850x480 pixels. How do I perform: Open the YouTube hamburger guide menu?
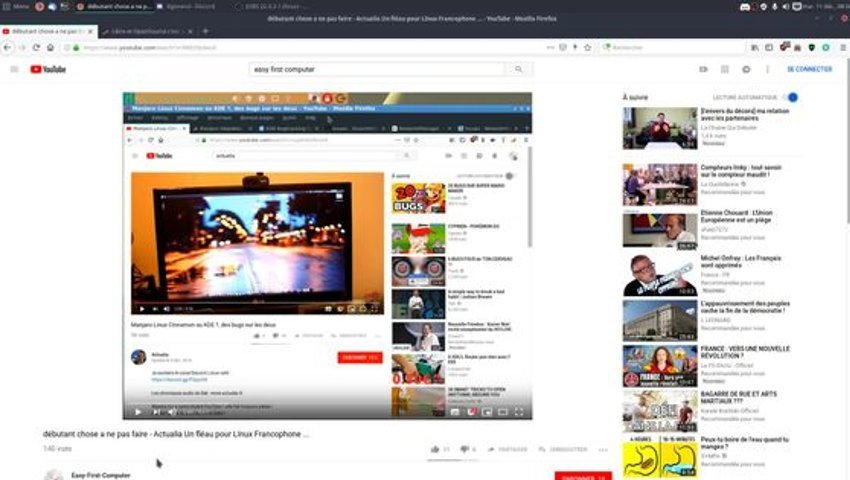click(15, 69)
